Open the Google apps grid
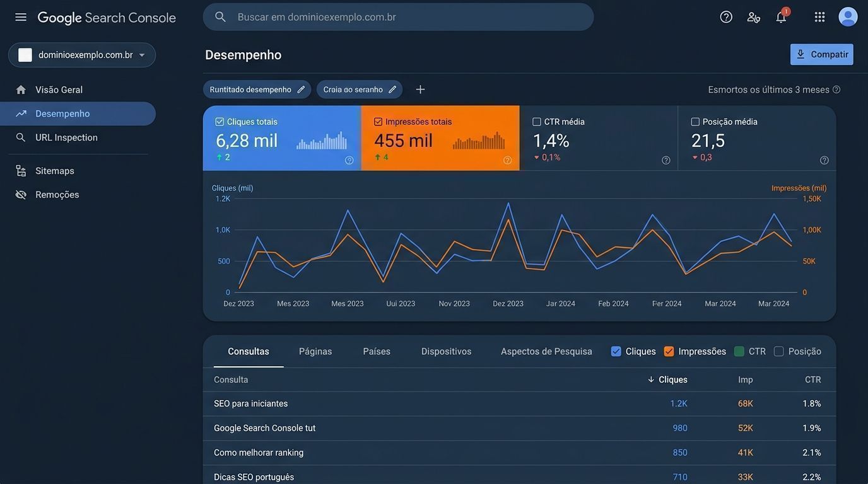This screenshot has height=484, width=868. coord(819,17)
